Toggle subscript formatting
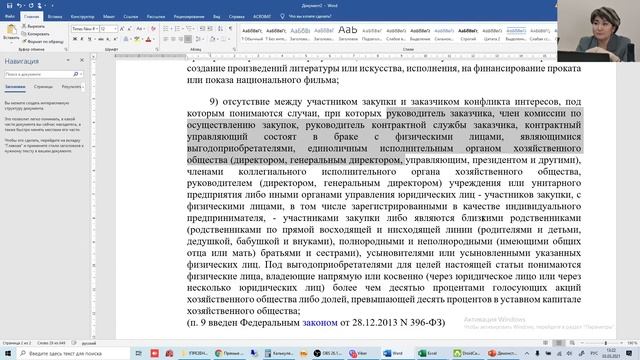The image size is (640, 360). coord(108,39)
